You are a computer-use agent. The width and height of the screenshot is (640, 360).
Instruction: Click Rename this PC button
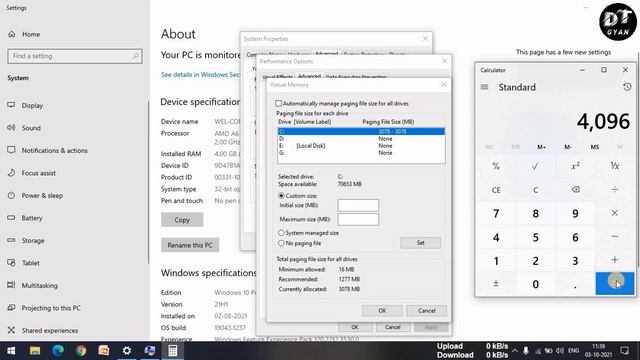coord(190,245)
